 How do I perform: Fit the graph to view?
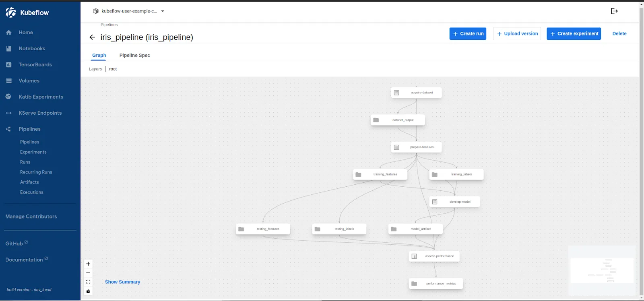click(x=88, y=282)
